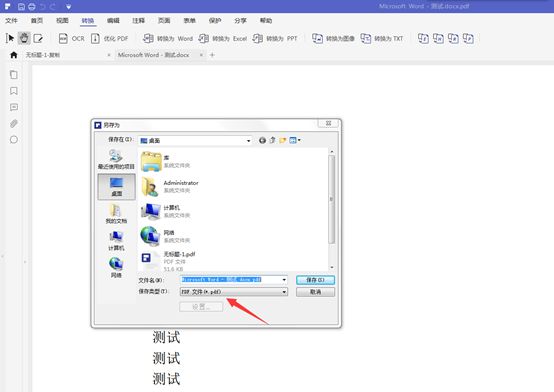Open the 分享 ribbon tab
554x392 pixels.
pos(240,21)
